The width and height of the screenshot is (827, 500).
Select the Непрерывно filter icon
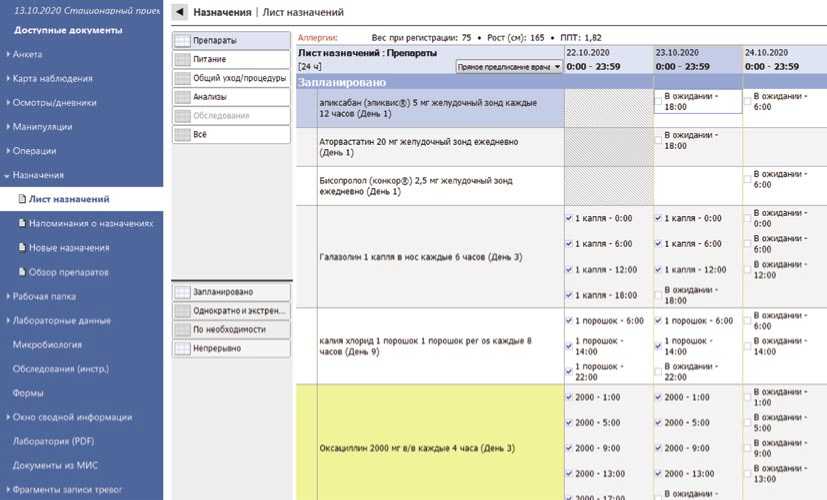pos(182,349)
